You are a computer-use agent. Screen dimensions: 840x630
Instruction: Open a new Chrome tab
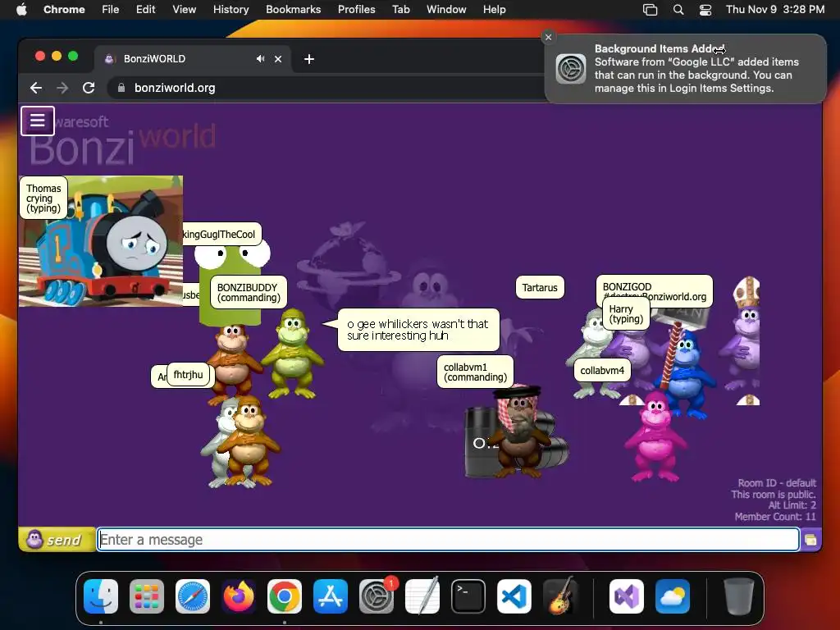tap(309, 59)
